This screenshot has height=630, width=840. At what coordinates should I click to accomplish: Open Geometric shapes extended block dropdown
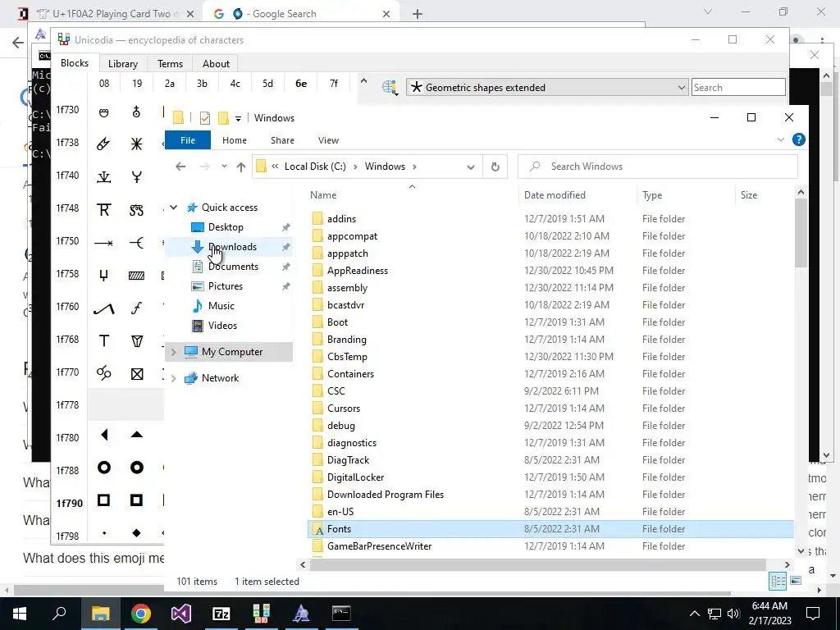(x=546, y=87)
